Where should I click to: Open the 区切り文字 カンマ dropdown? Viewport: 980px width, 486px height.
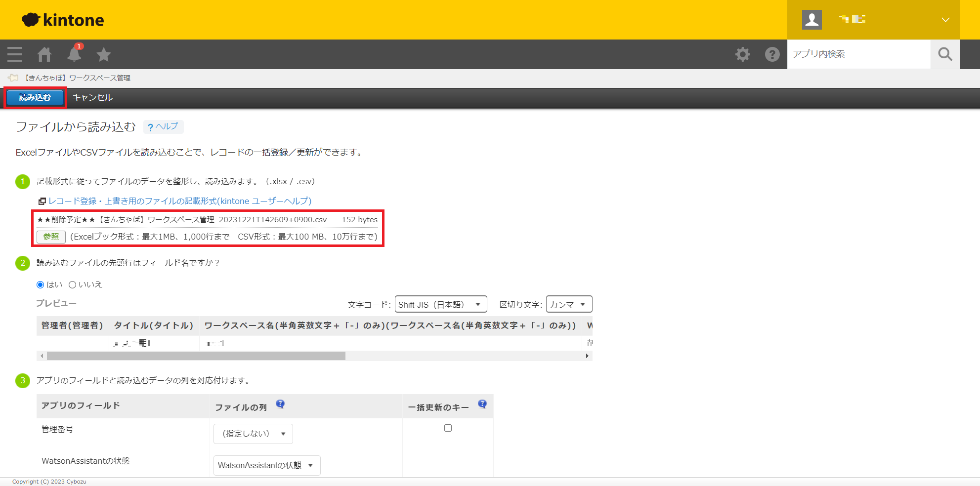pos(568,304)
